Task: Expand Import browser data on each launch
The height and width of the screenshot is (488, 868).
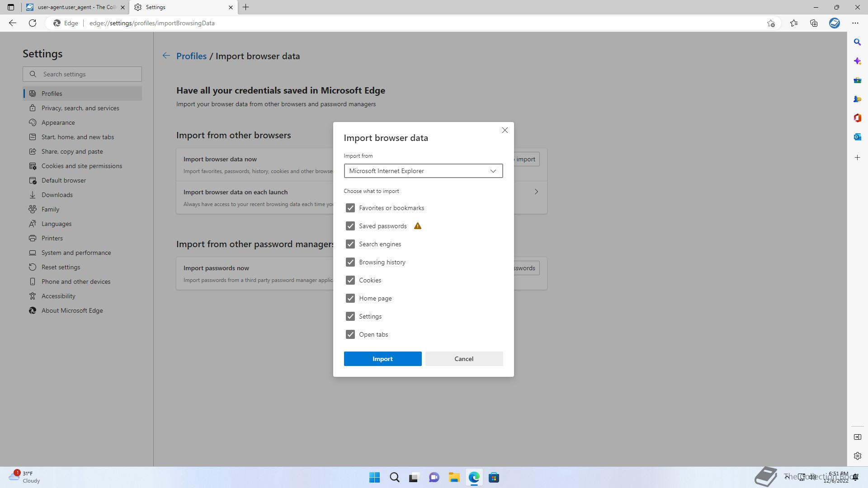Action: click(x=536, y=192)
